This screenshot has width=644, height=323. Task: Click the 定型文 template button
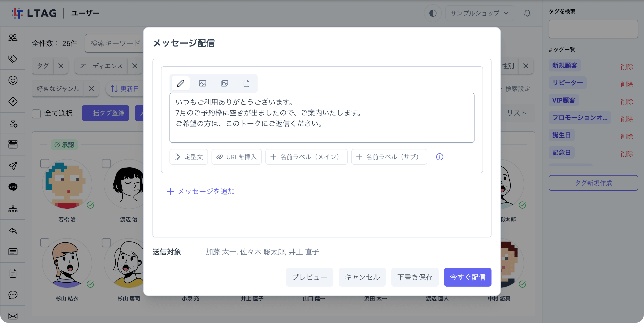click(x=189, y=157)
